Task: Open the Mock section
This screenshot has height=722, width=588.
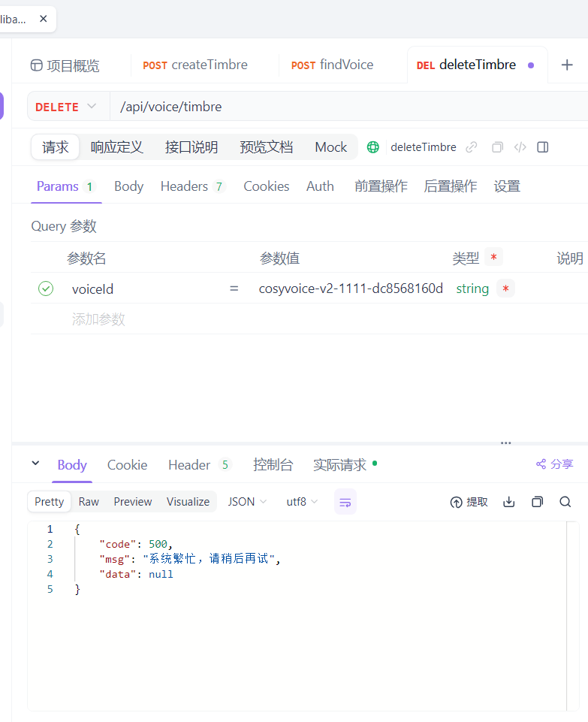Action: pyautogui.click(x=331, y=147)
